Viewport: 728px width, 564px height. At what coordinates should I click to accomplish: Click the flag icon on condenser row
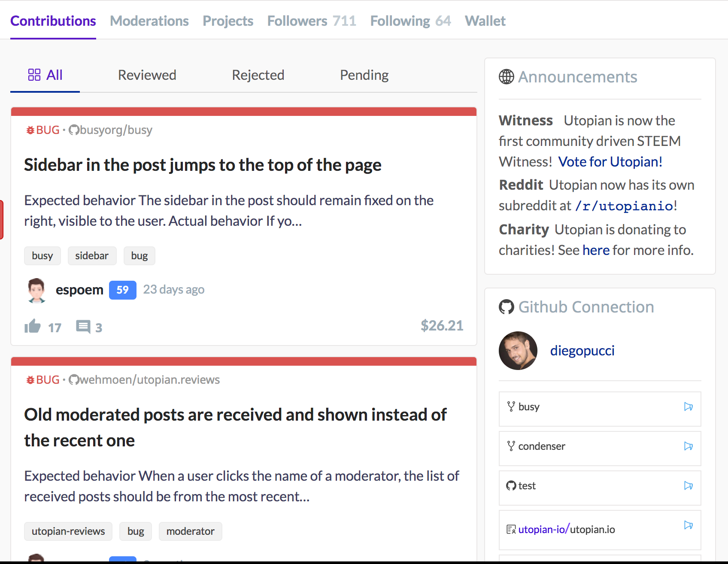click(x=689, y=446)
